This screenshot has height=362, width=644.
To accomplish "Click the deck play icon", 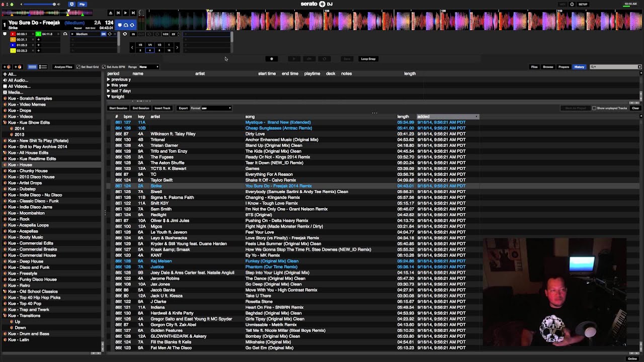I will coord(126,13).
